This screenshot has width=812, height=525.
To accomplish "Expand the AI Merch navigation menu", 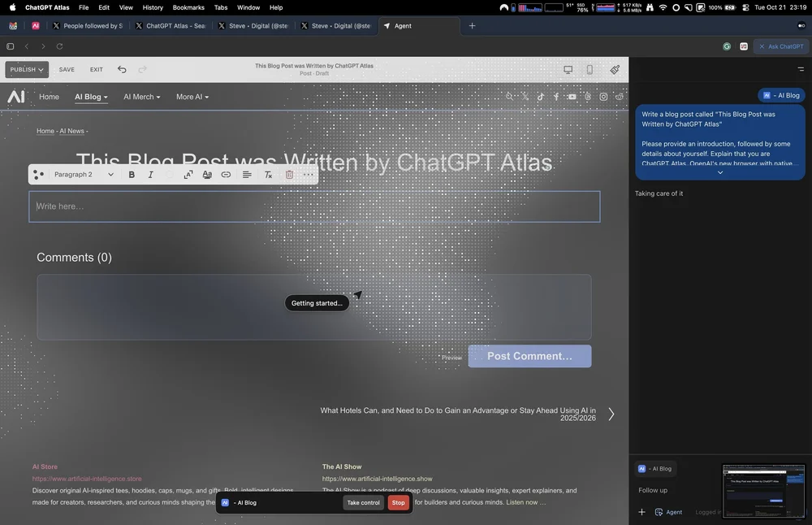I will pyautogui.click(x=142, y=97).
